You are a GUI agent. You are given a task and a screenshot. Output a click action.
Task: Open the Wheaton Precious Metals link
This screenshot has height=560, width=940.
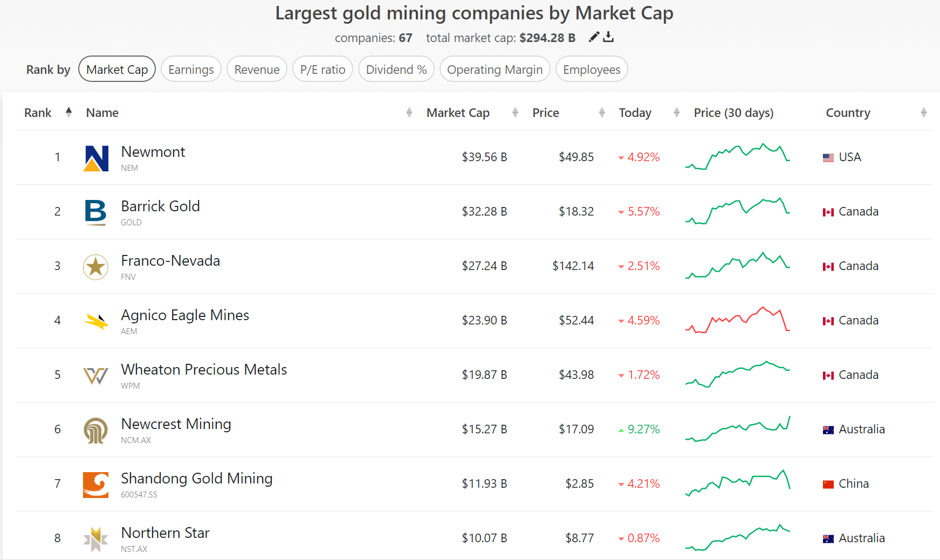click(x=204, y=370)
